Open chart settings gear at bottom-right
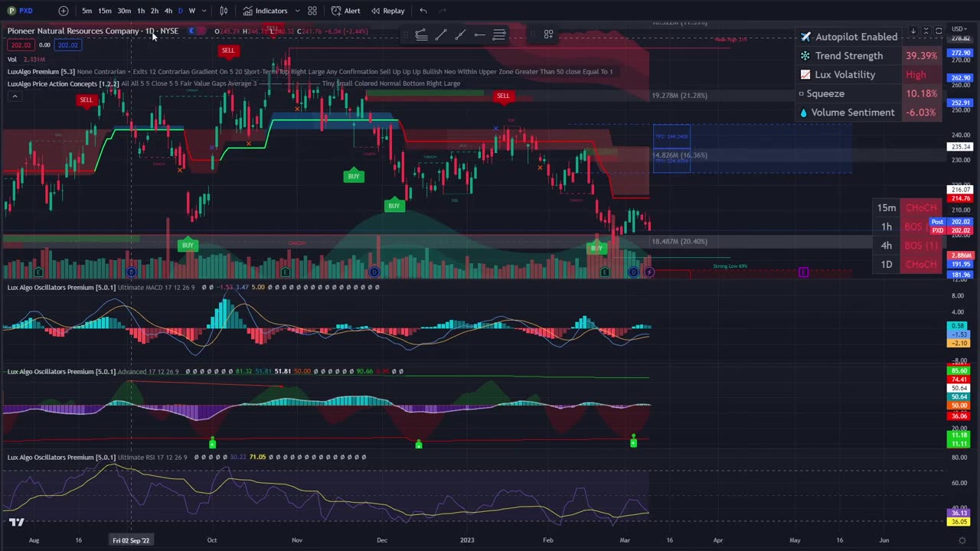Screen dimensions: 980x551 point(962,540)
